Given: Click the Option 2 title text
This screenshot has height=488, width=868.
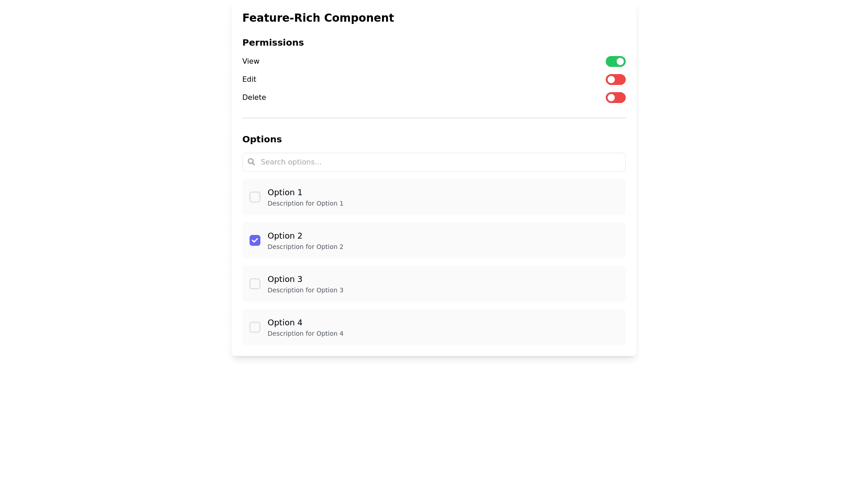Looking at the screenshot, I should (x=285, y=236).
